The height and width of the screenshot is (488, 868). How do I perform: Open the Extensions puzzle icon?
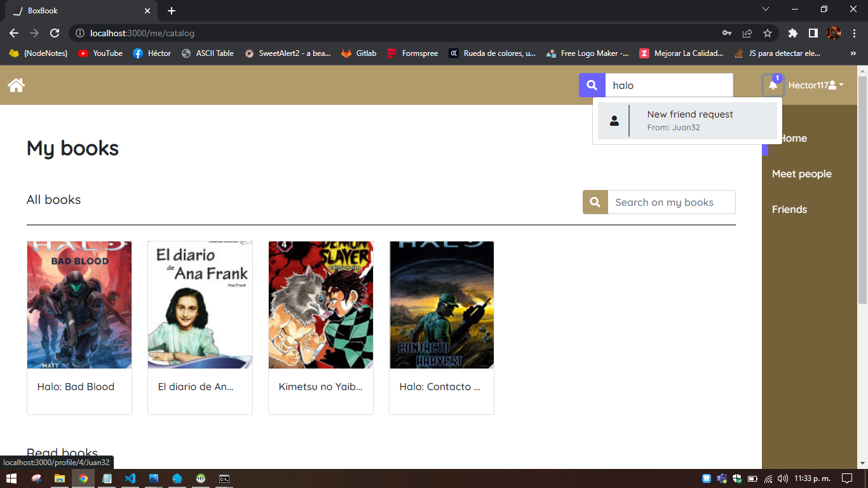792,33
